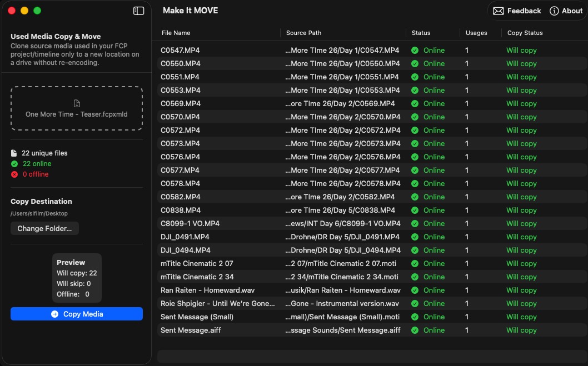
Task: Click the 22 online label
Action: tap(37, 164)
